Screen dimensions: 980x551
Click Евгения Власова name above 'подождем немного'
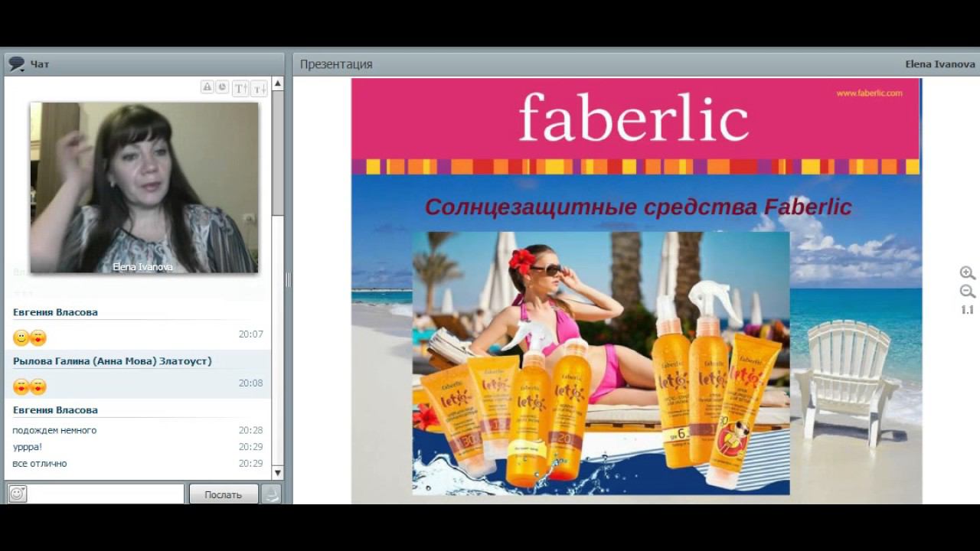click(x=55, y=410)
